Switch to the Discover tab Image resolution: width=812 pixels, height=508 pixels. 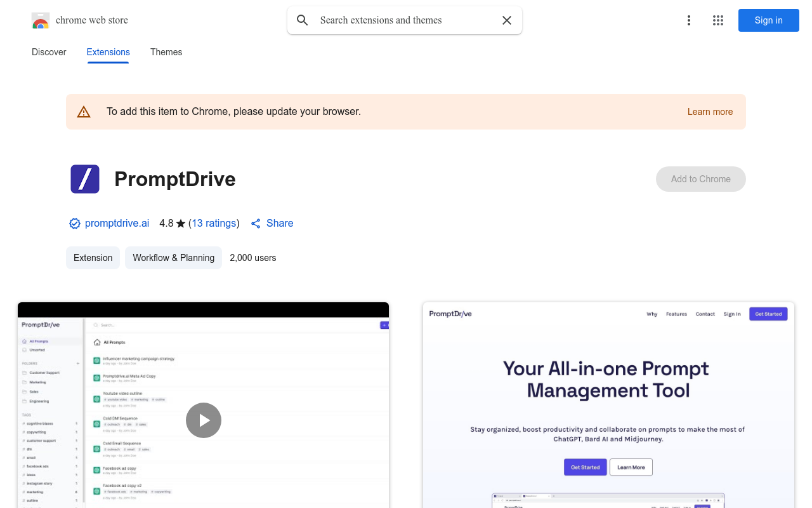(x=49, y=52)
